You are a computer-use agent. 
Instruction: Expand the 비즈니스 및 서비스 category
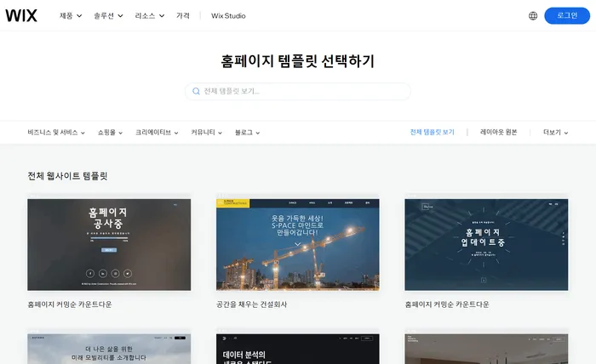pyautogui.click(x=56, y=133)
